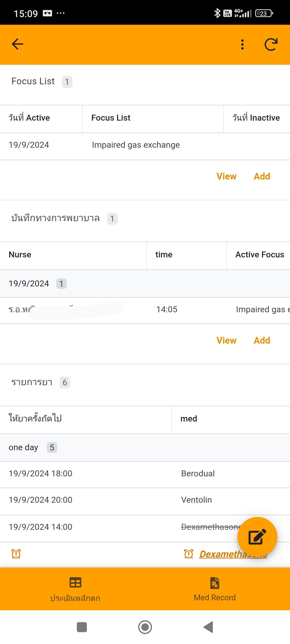Collapse the one day medication group
The image size is (290, 644).
tap(24, 448)
